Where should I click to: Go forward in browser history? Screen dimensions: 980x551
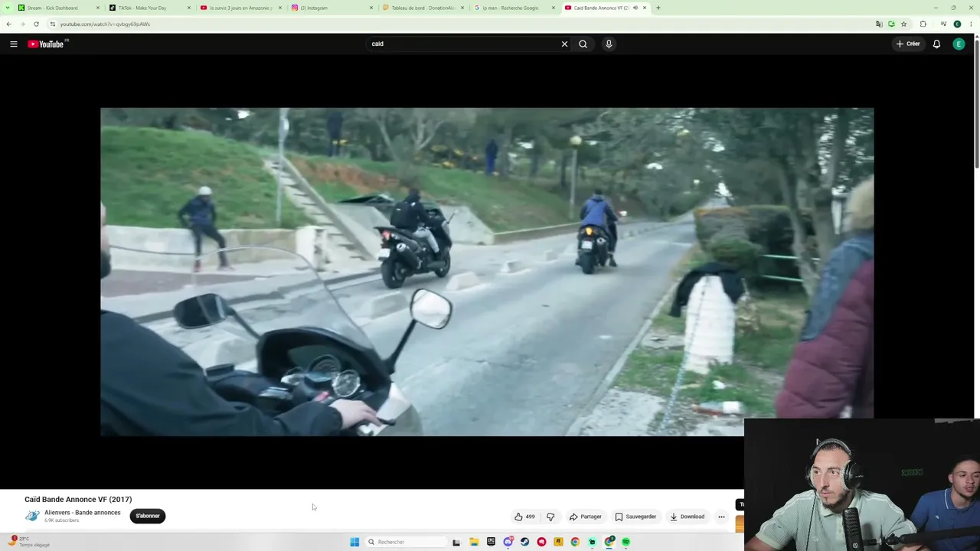[22, 24]
